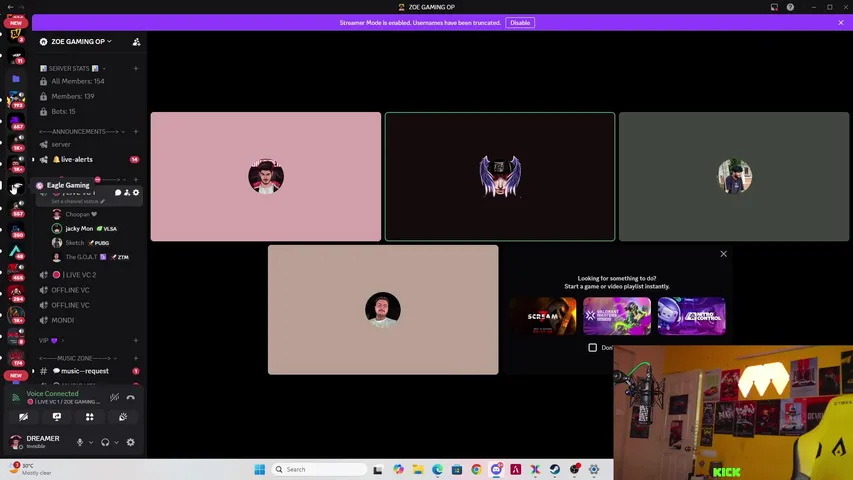Expand the VIP category
The height and width of the screenshot is (480, 853).
pyautogui.click(x=52, y=341)
